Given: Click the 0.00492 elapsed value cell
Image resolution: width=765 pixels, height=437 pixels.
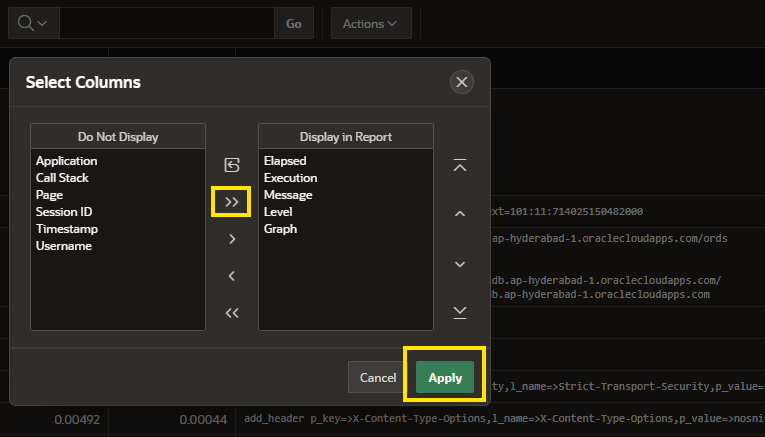Looking at the screenshot, I should click(x=77, y=419).
